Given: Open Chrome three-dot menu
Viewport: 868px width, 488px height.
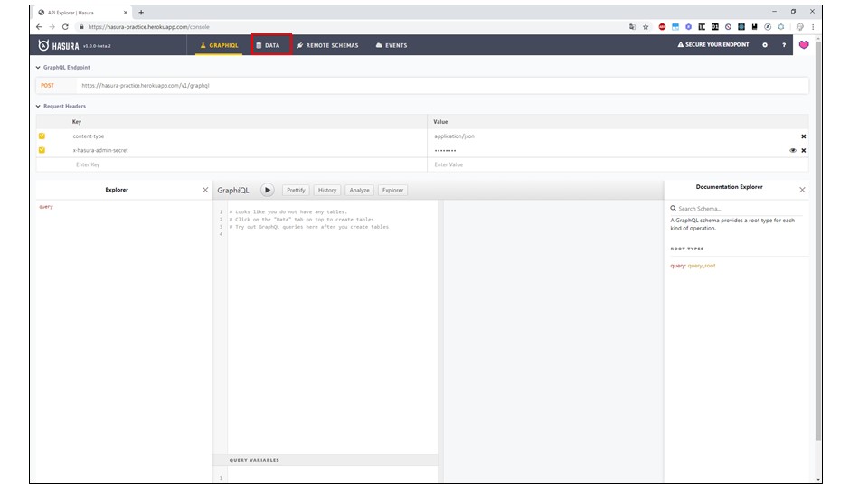Looking at the screenshot, I should point(813,27).
